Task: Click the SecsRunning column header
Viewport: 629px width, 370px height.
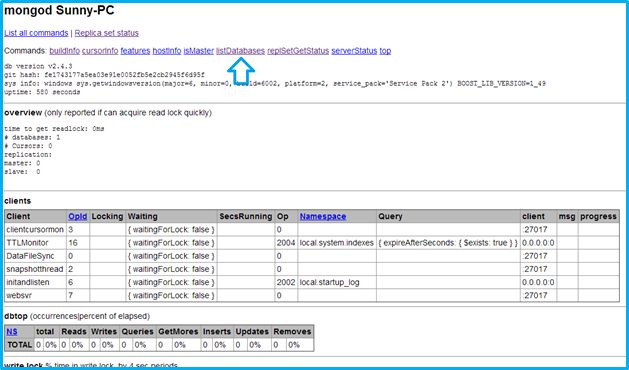Action: pyautogui.click(x=246, y=216)
